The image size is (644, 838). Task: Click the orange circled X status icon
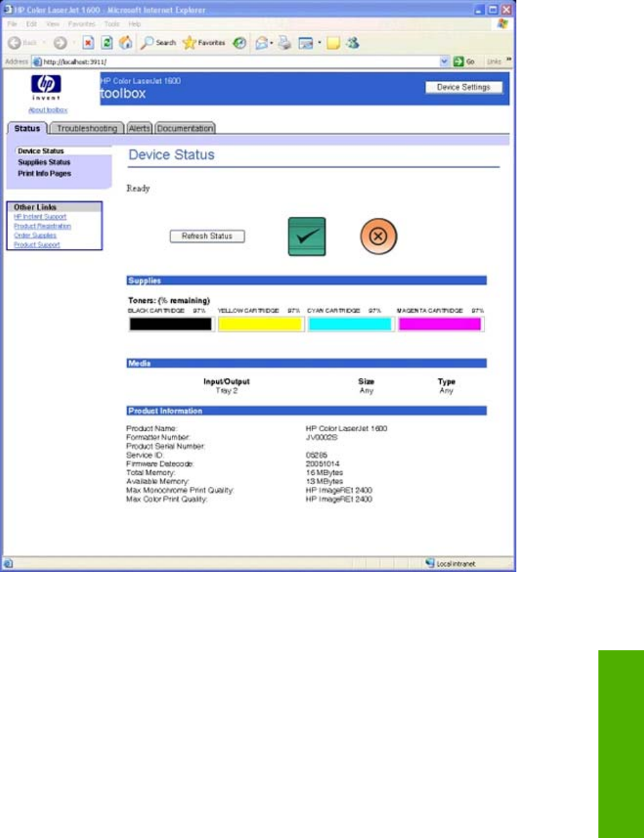[x=378, y=236]
